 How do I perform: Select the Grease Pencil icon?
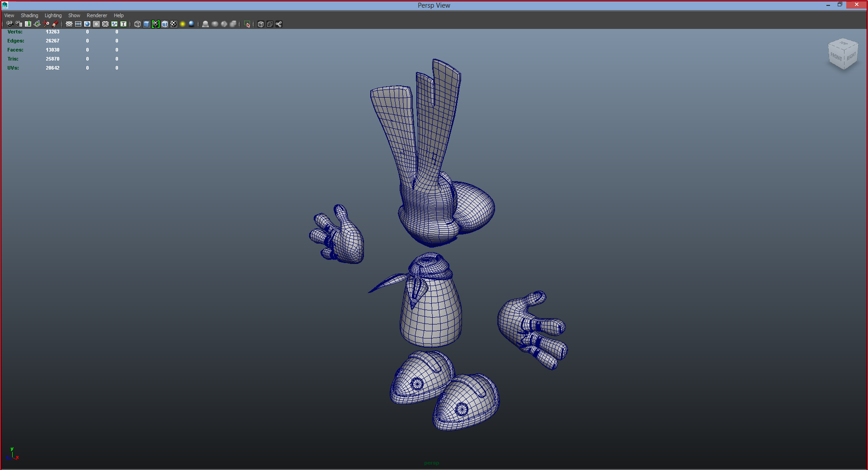(55, 24)
